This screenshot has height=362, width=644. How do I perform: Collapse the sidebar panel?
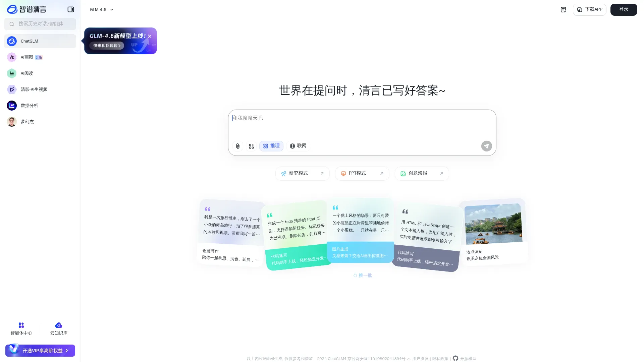coord(71,9)
